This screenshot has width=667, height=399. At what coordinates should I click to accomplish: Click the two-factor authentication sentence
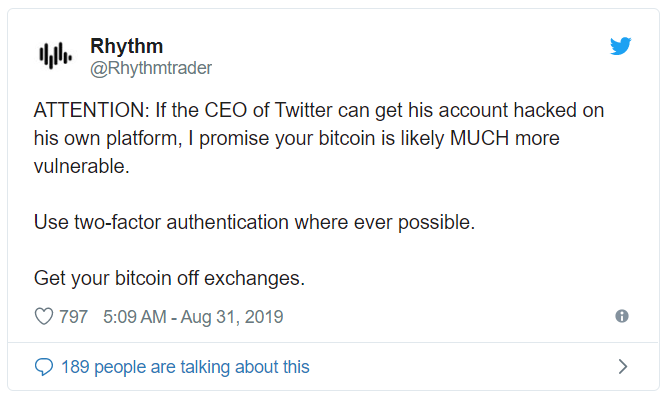[254, 222]
